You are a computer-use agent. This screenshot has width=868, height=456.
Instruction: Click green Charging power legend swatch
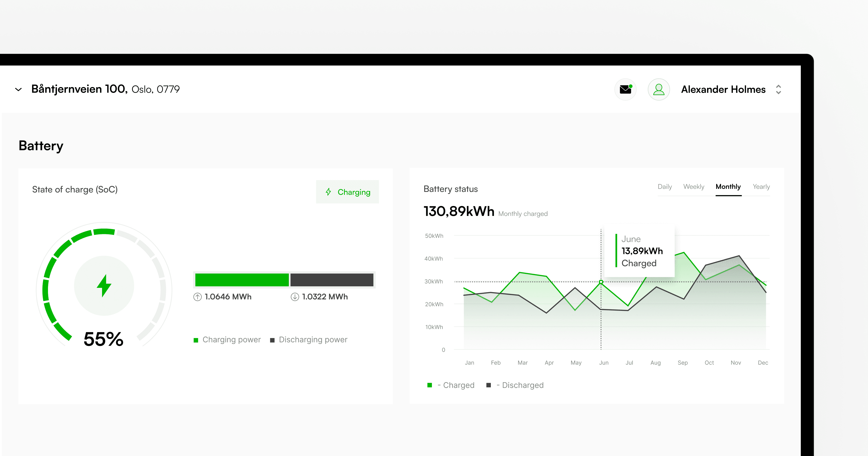196,340
